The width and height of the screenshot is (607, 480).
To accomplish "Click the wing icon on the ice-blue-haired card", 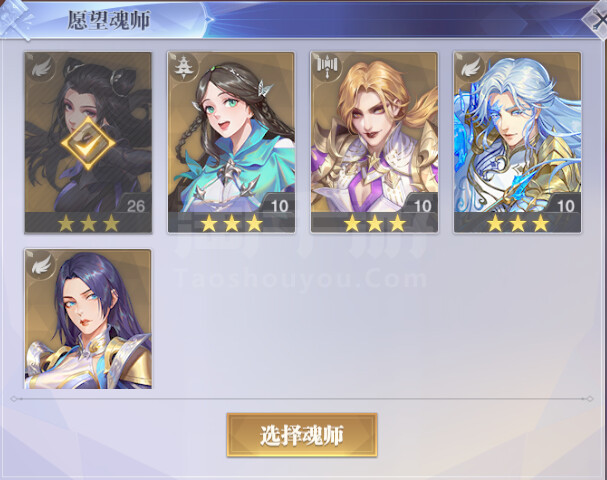I will (470, 69).
